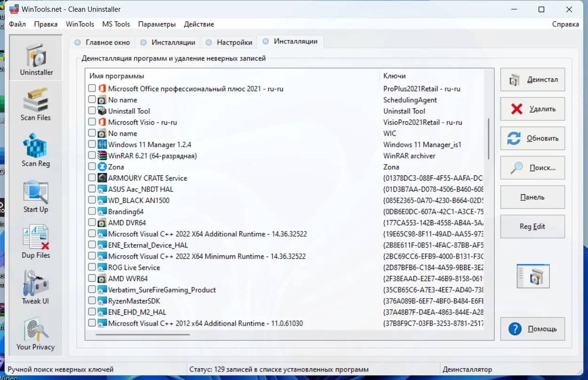The width and height of the screenshot is (588, 380).
Task: Click the large uninstaller icon below Reg Edit
Action: coord(533,276)
